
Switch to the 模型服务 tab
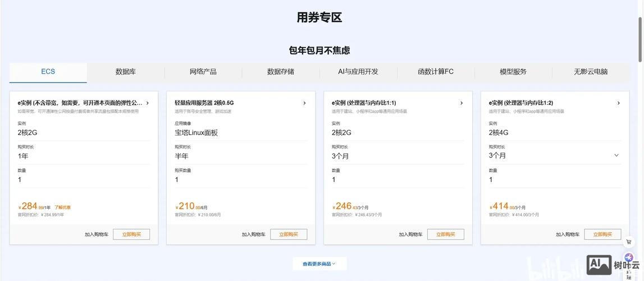coord(513,72)
